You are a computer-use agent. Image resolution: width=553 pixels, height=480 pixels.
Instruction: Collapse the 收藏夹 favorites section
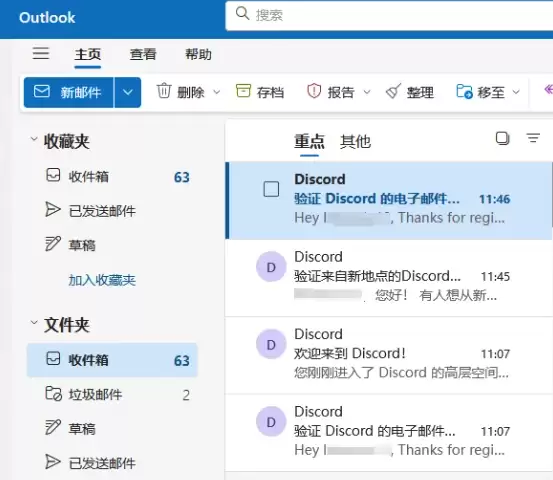[34, 139]
